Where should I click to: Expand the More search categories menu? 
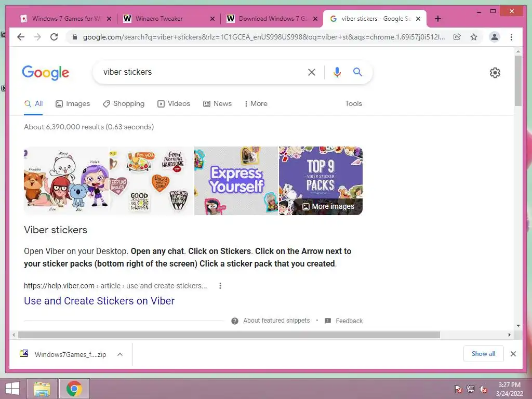tap(256, 104)
